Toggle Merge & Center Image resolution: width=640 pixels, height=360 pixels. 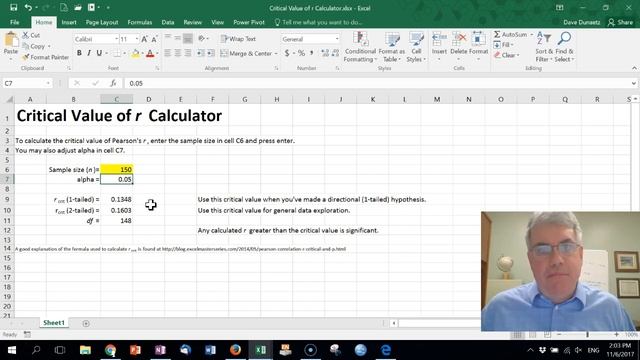pyautogui.click(x=246, y=53)
